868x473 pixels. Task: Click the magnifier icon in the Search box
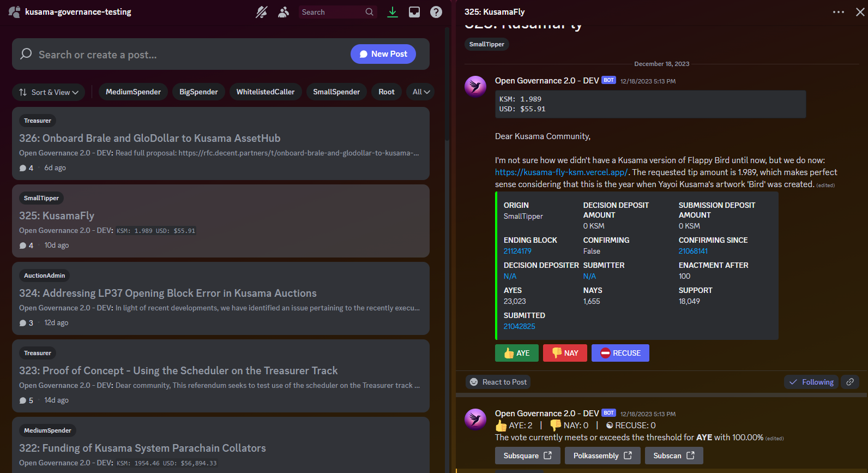(x=369, y=12)
